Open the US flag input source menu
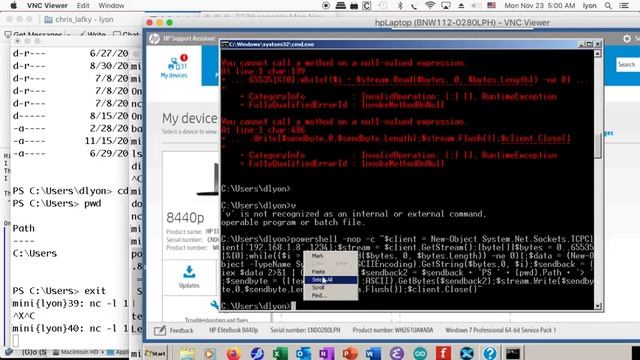The width and height of the screenshot is (640, 360). (x=491, y=6)
